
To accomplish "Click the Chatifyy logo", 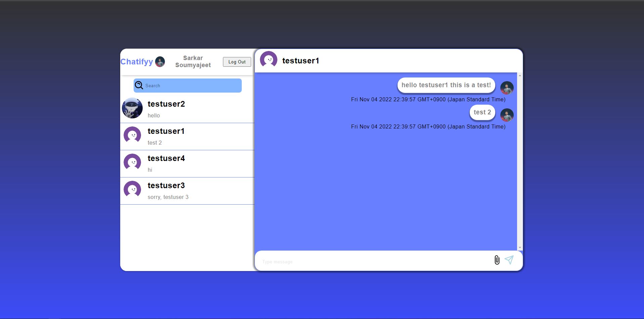I will click(137, 61).
